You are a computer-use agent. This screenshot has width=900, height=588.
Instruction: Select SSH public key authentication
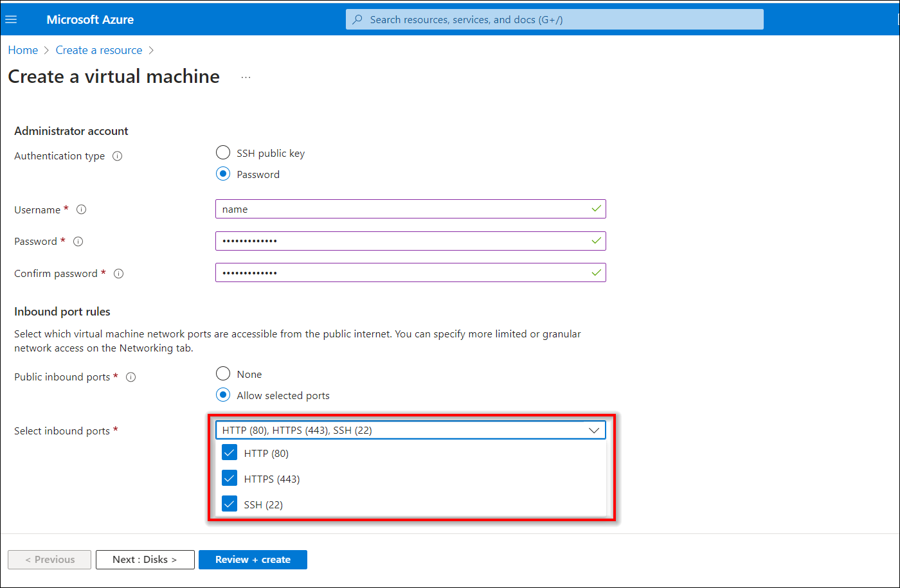click(223, 153)
